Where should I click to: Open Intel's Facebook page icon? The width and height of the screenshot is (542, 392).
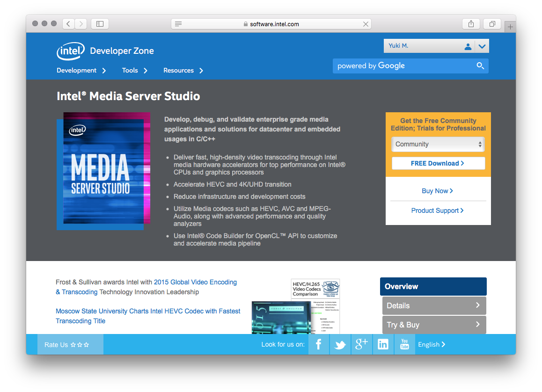pos(319,344)
